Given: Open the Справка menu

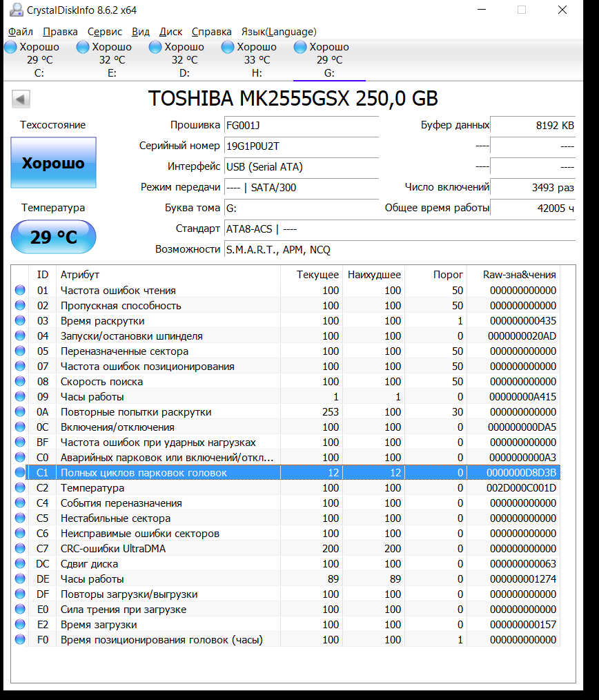Looking at the screenshot, I should pos(212,32).
